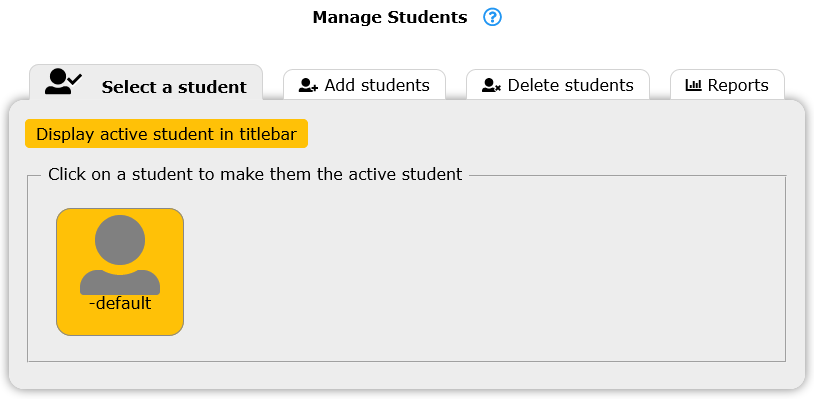The height and width of the screenshot is (399, 814).
Task: Make -default the active student via yellow tile
Action: coord(120,272)
